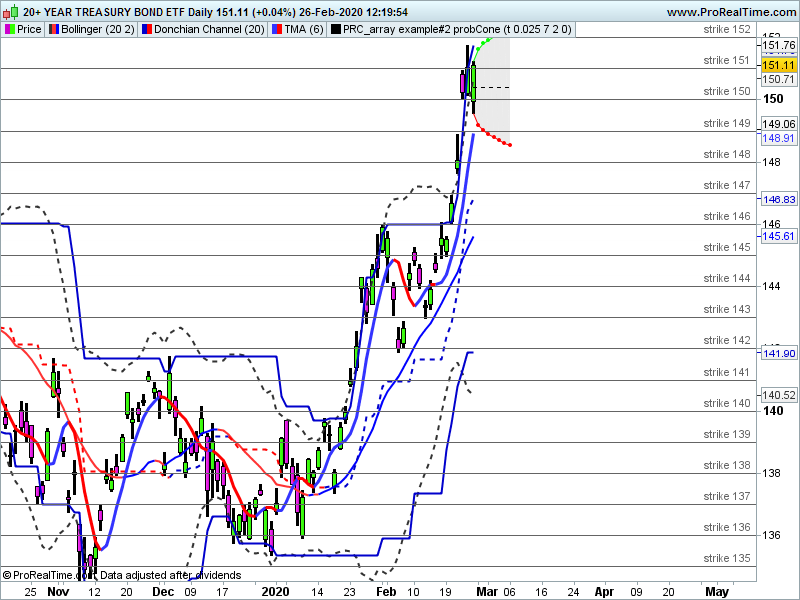Click the 138 price axis value

pyautogui.click(x=771, y=473)
